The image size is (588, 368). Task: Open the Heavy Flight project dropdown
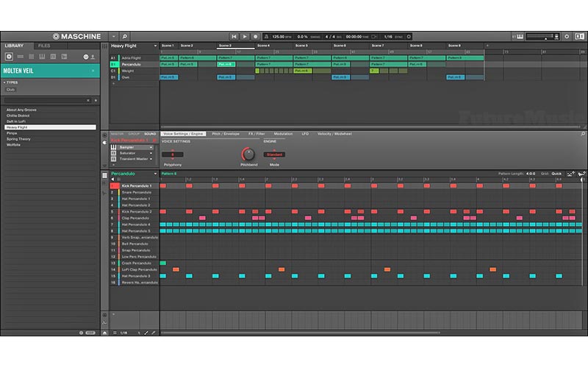pos(155,46)
